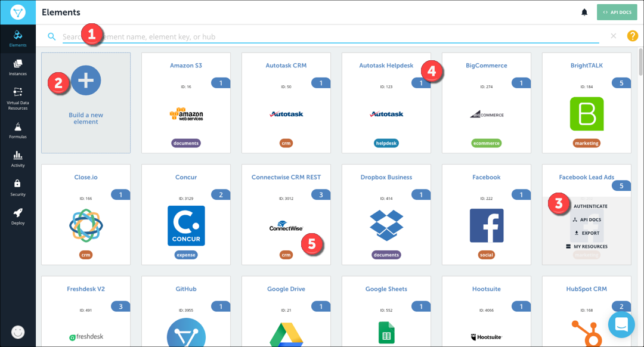The width and height of the screenshot is (644, 347).
Task: Click the search magnifier icon
Action: pyautogui.click(x=51, y=36)
